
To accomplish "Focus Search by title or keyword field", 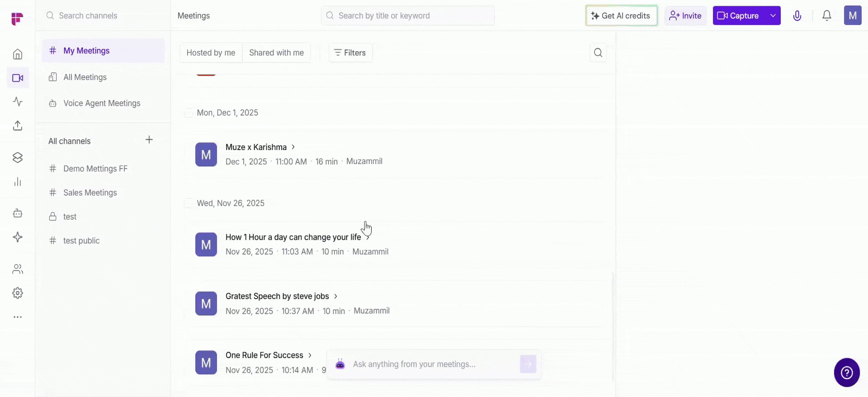I will [x=408, y=16].
